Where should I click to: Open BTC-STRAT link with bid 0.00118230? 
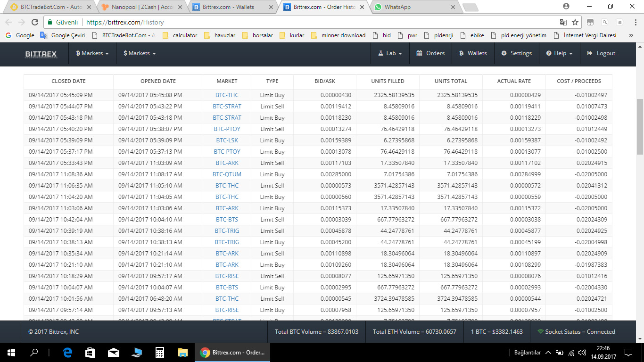click(227, 118)
